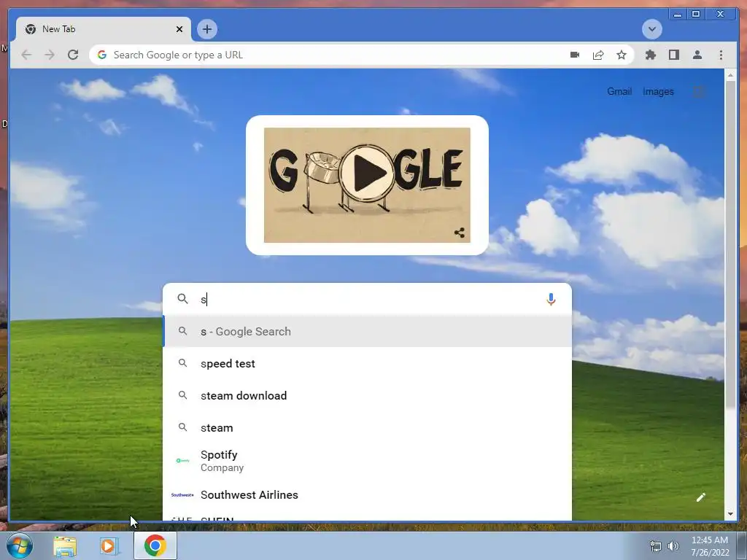Select Spotify Company suggestion
The height and width of the screenshot is (560, 747).
click(x=367, y=461)
